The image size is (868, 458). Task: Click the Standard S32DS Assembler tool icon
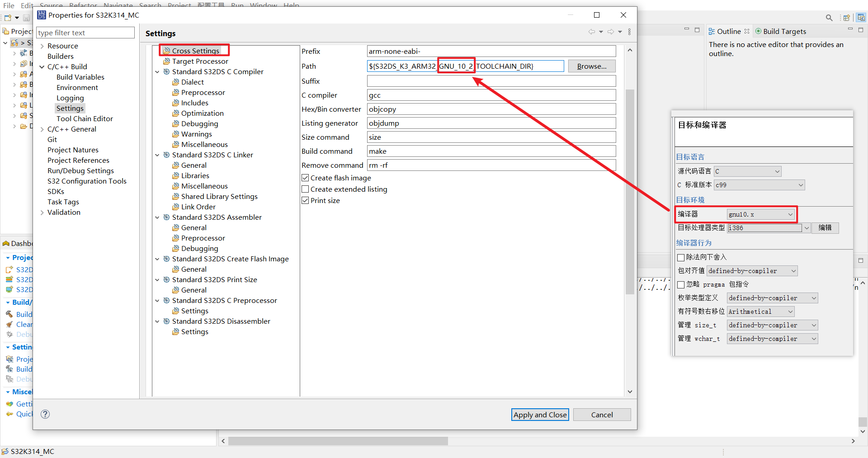(x=167, y=217)
